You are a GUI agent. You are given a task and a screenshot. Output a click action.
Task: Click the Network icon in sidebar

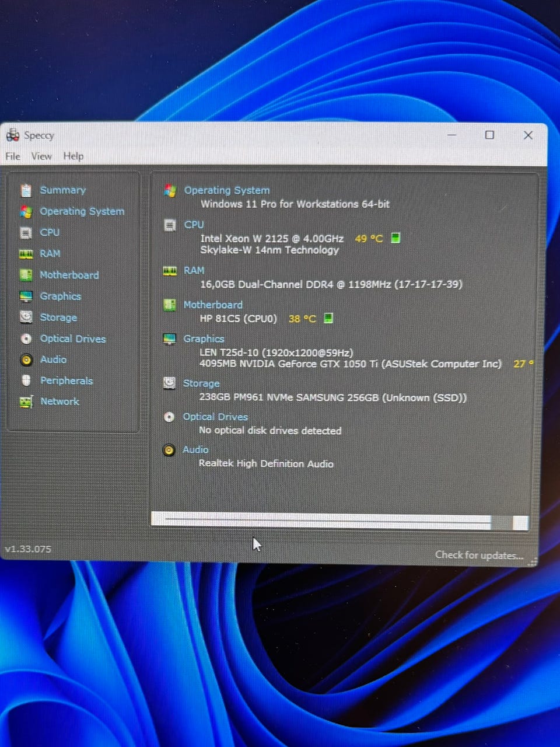pos(26,402)
